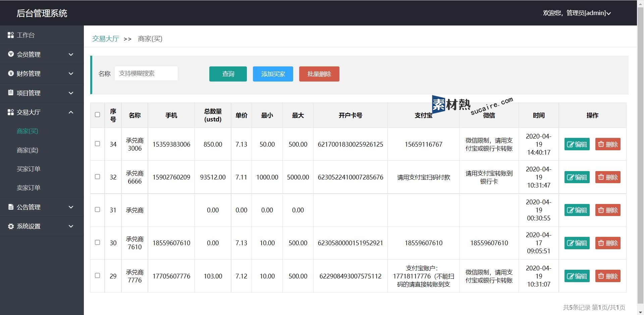Screen dimensions: 644x315
Task: Click the 后台管理系统 header title
Action: click(x=42, y=13)
